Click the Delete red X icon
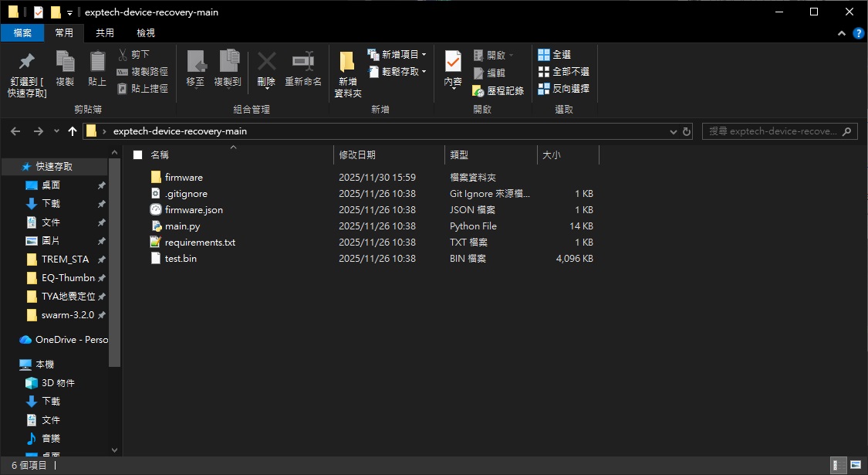The image size is (868, 475). [266, 62]
